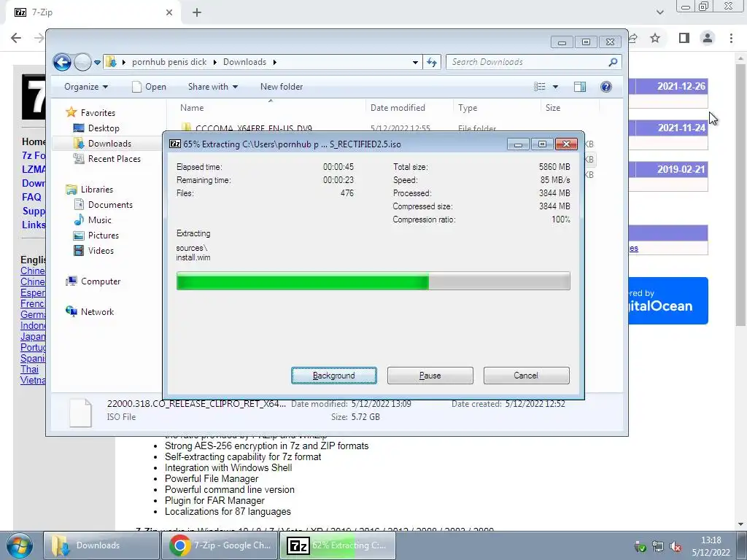Viewport: 747px width, 560px height.
Task: Click the muted volume tray icon
Action: tap(676, 547)
